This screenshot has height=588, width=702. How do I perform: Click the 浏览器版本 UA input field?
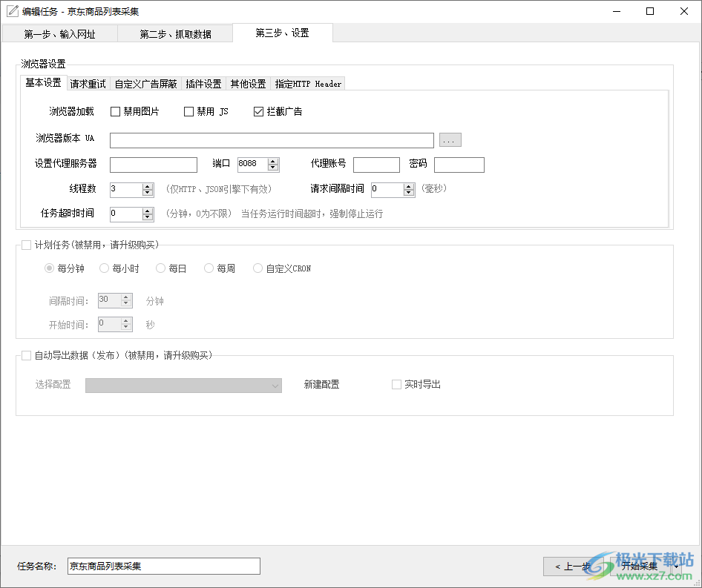[x=272, y=140]
